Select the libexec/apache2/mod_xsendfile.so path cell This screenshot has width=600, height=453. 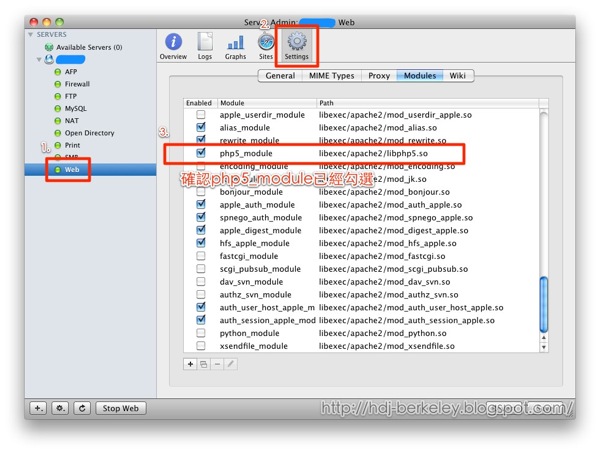[387, 346]
